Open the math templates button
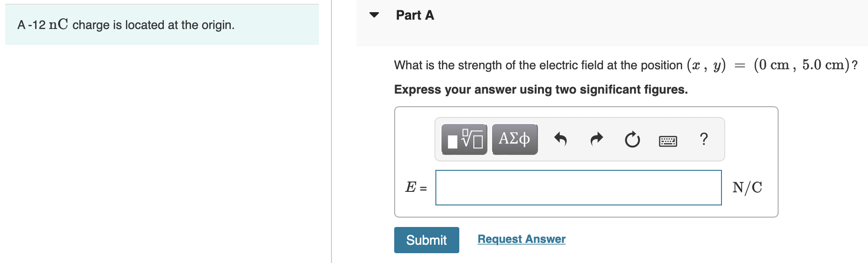 click(x=464, y=139)
